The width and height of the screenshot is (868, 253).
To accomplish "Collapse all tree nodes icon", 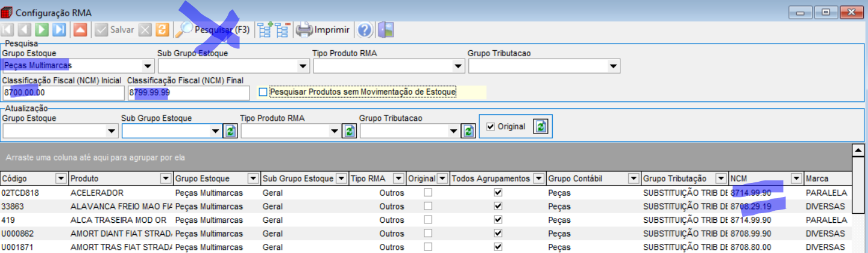I will click(283, 30).
